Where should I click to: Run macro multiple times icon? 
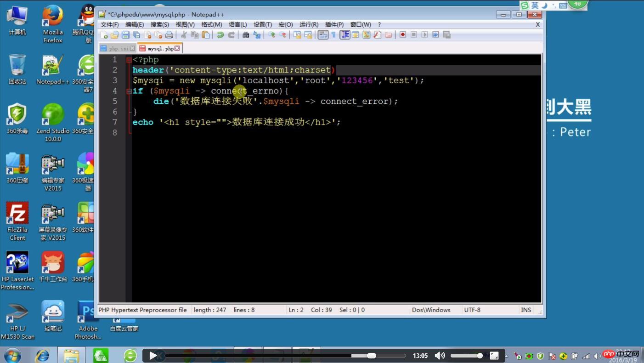coord(435,34)
